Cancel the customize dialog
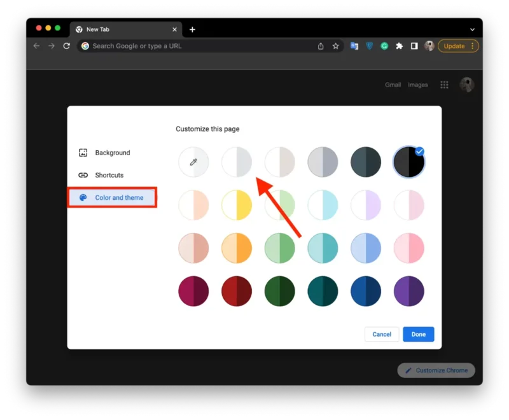This screenshot has width=509, height=420. point(382,334)
